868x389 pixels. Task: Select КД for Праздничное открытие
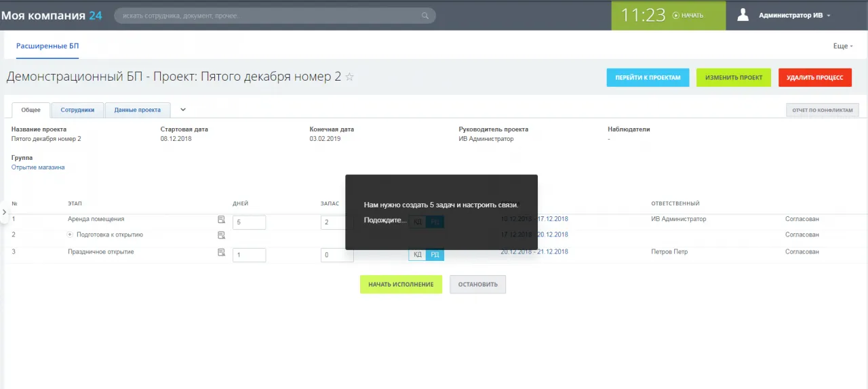click(x=417, y=255)
